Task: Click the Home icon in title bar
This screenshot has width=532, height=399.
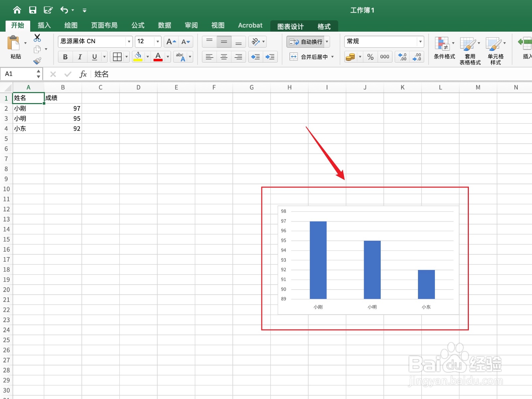Action: (17, 10)
